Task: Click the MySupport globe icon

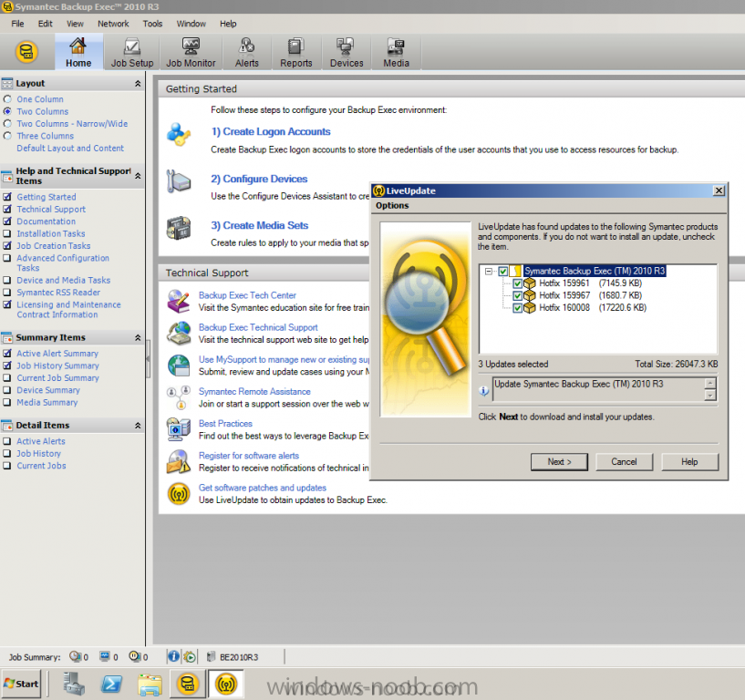Action: 179,365
